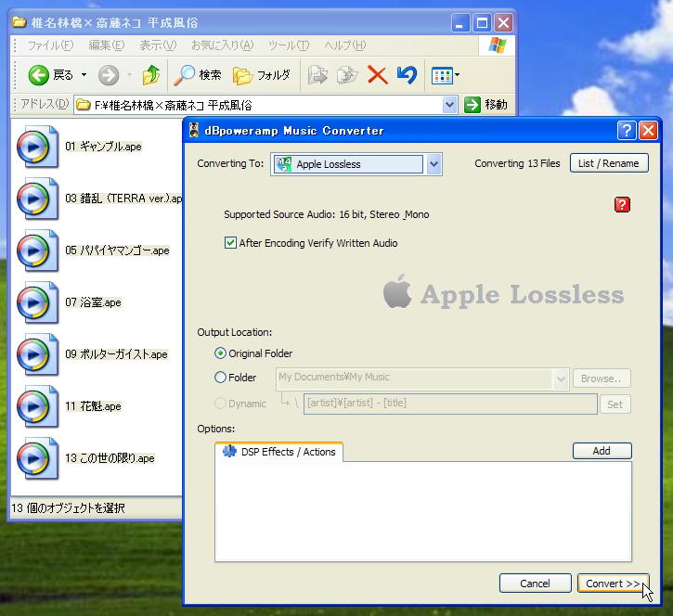Open the Back button history dropdown arrow
The image size is (673, 616).
[84, 75]
